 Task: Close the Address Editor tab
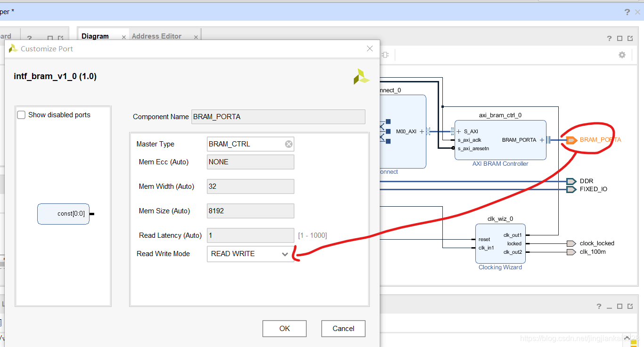[x=196, y=37]
